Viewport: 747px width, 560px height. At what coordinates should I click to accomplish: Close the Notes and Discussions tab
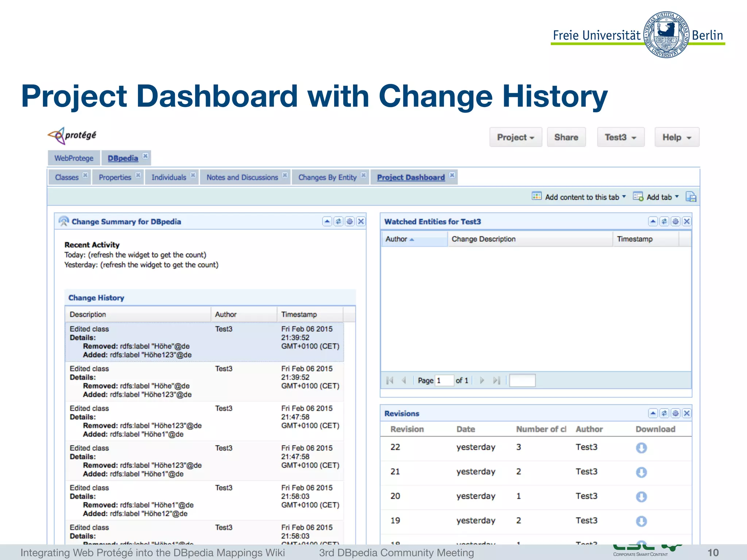[285, 175]
